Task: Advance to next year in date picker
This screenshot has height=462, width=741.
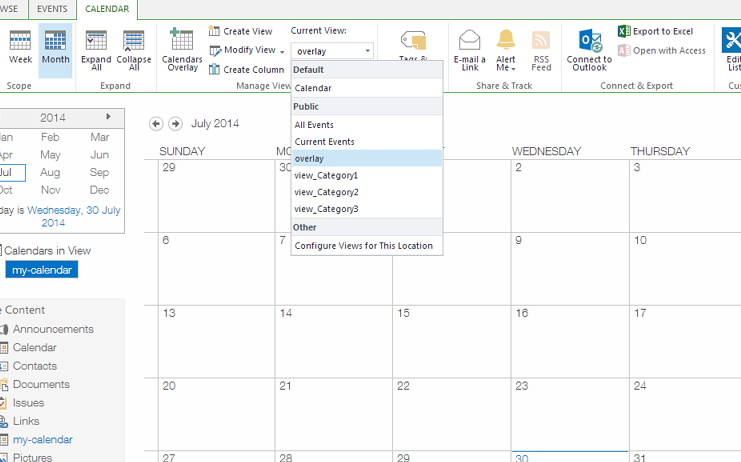Action: [x=108, y=117]
